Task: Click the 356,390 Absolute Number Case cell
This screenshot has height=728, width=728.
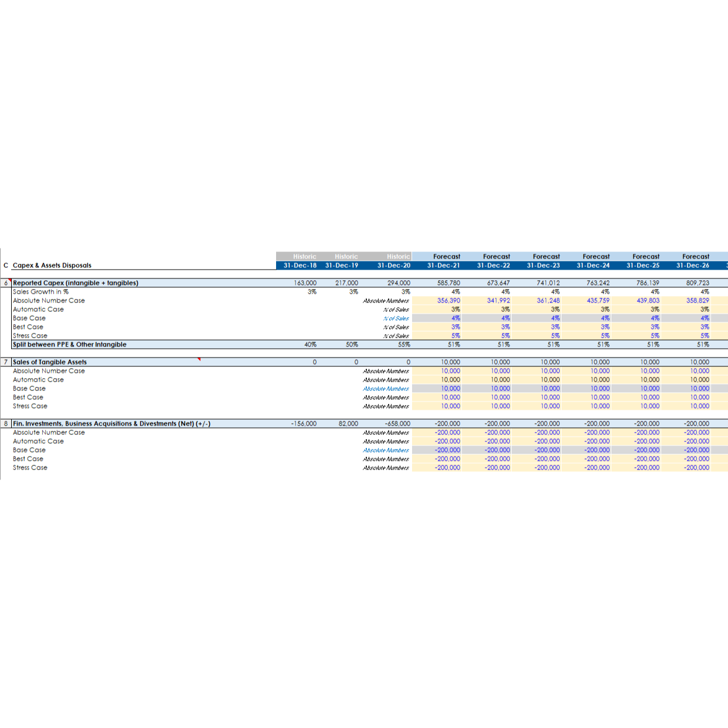Action: (448, 301)
